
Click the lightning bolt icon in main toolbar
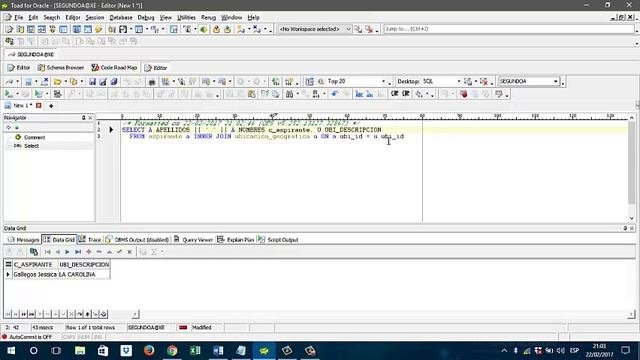99,29
